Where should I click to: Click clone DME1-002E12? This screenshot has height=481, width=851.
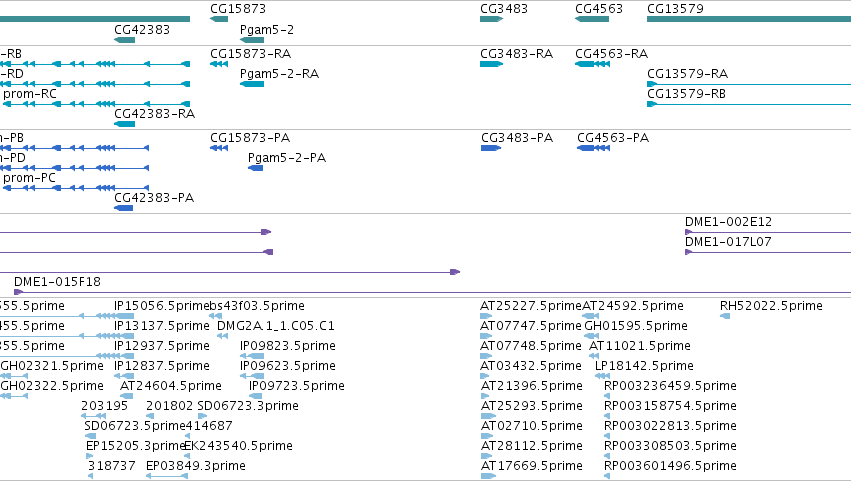(728, 222)
